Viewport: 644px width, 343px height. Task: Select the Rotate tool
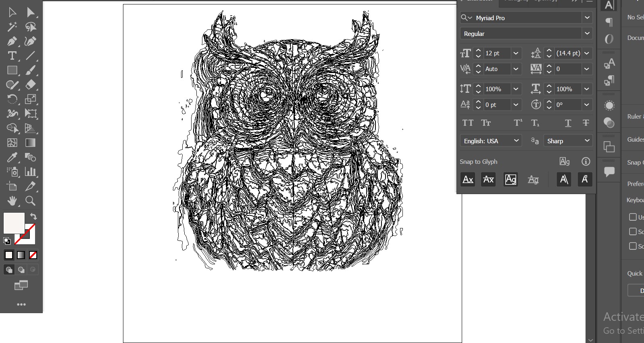[x=12, y=99]
